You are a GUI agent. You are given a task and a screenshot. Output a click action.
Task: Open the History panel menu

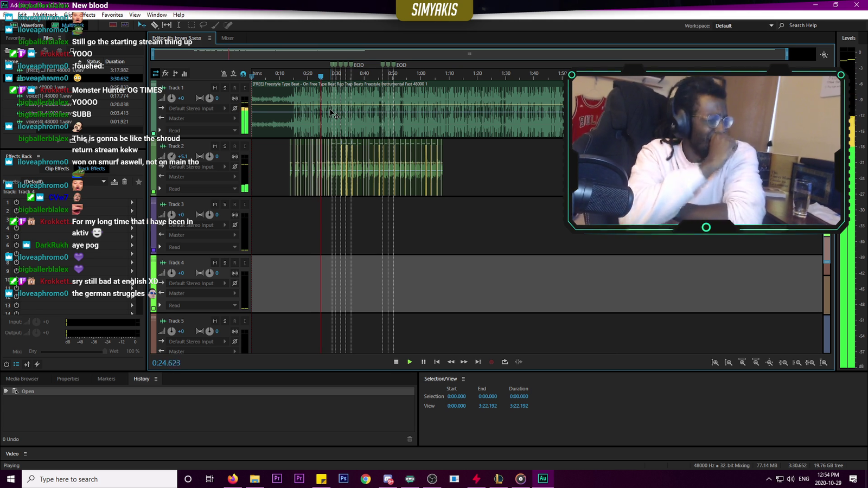click(156, 379)
